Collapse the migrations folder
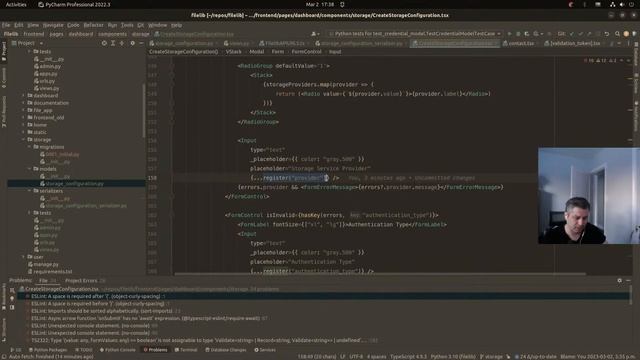 [29, 147]
